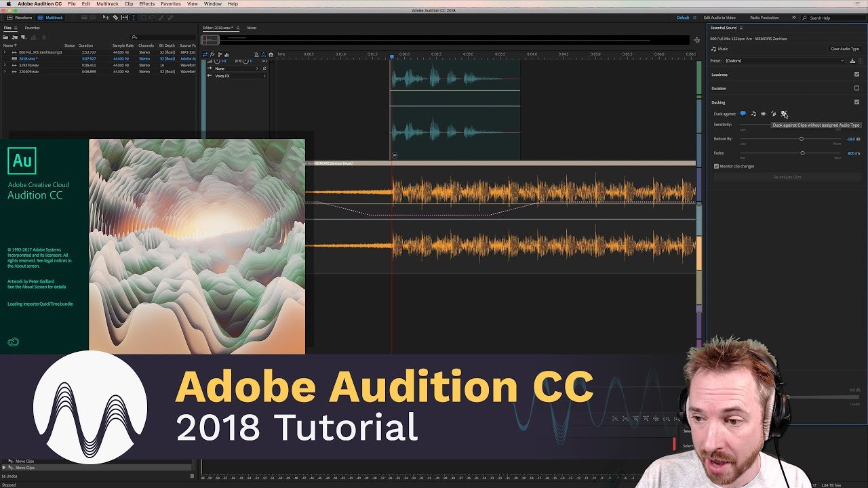868x488 pixels.
Task: Click the import file icon in Files panel
Action: pyautogui.click(x=15, y=37)
